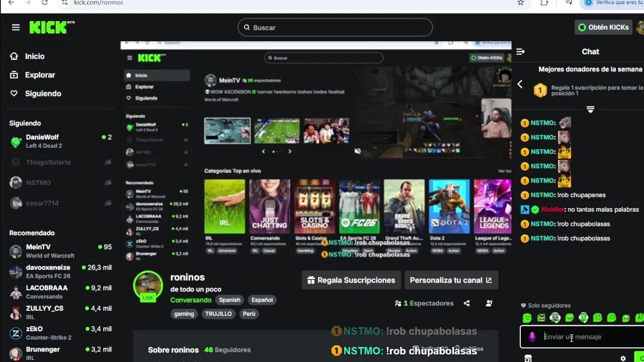This screenshot has width=644, height=362.
Task: Click 46 Seguidores text
Action: click(227, 350)
